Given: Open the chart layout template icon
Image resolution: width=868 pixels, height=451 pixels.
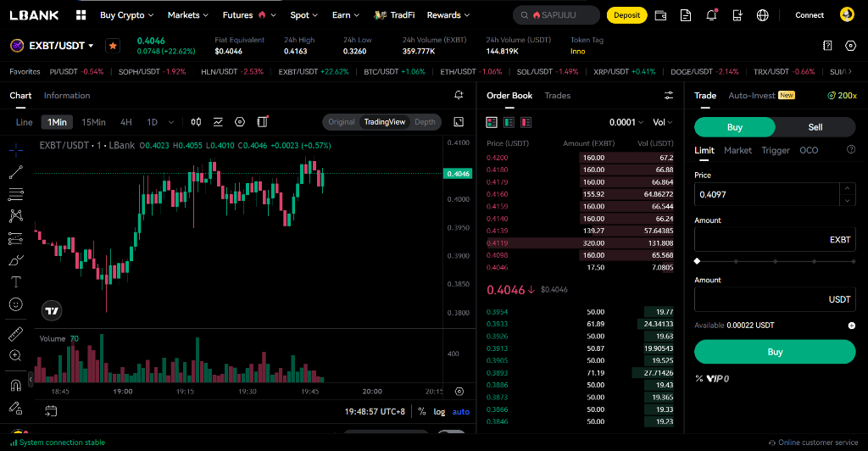Looking at the screenshot, I should coord(263,121).
